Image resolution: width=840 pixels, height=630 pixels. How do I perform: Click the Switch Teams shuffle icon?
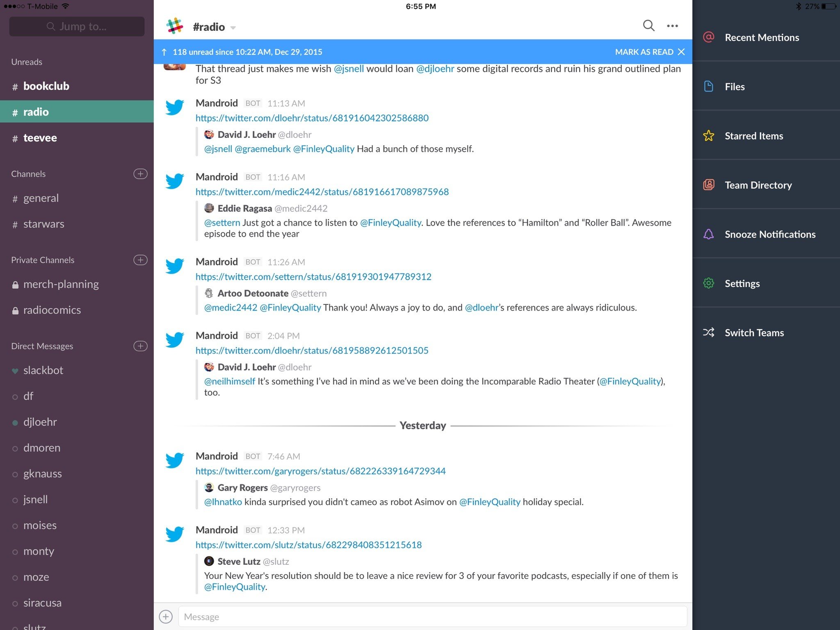point(708,332)
